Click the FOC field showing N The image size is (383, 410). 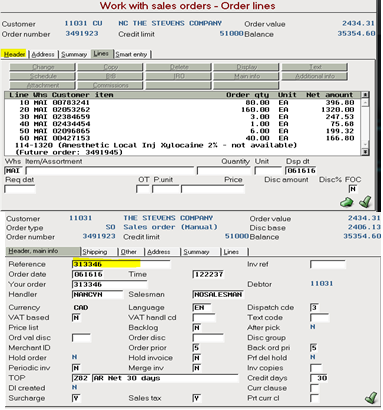[x=353, y=189]
